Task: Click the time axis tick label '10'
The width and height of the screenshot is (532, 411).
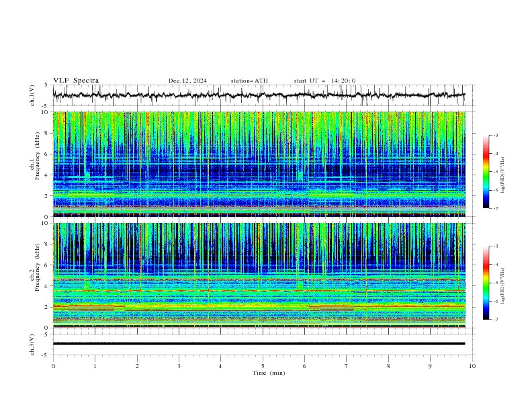Action: (x=472, y=366)
